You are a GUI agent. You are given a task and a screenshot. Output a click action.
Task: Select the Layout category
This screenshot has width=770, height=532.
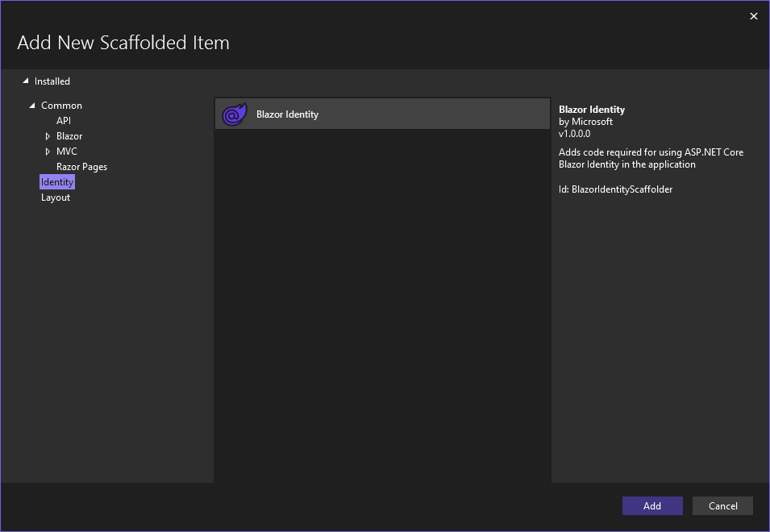pyautogui.click(x=56, y=197)
